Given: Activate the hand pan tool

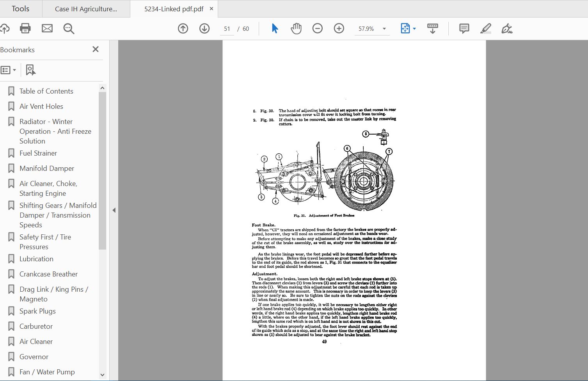Looking at the screenshot, I should 296,28.
